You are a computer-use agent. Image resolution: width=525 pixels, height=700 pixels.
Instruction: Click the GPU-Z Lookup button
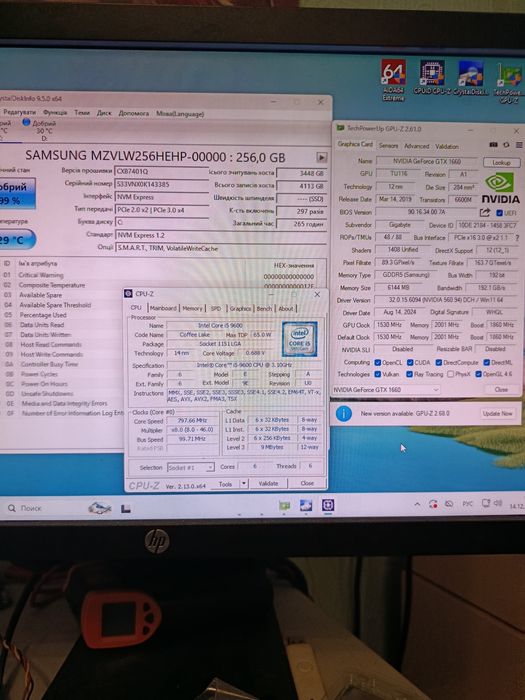point(501,162)
